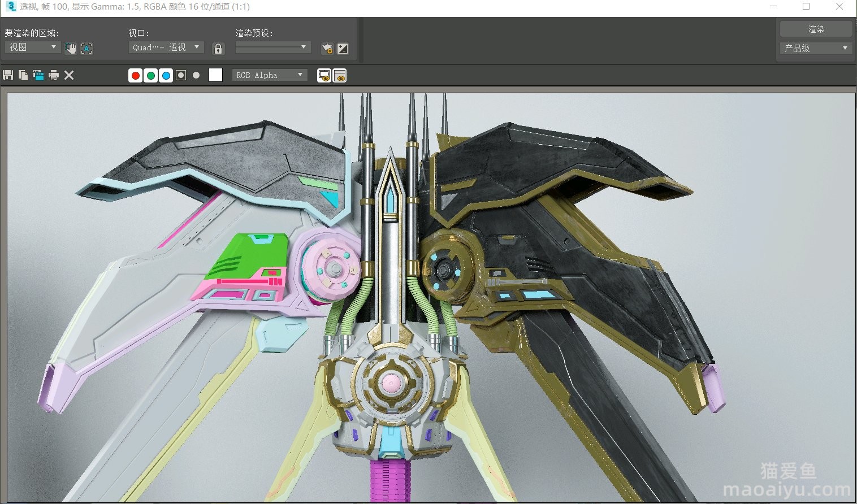Copy the rendered image to clipboard

point(23,75)
